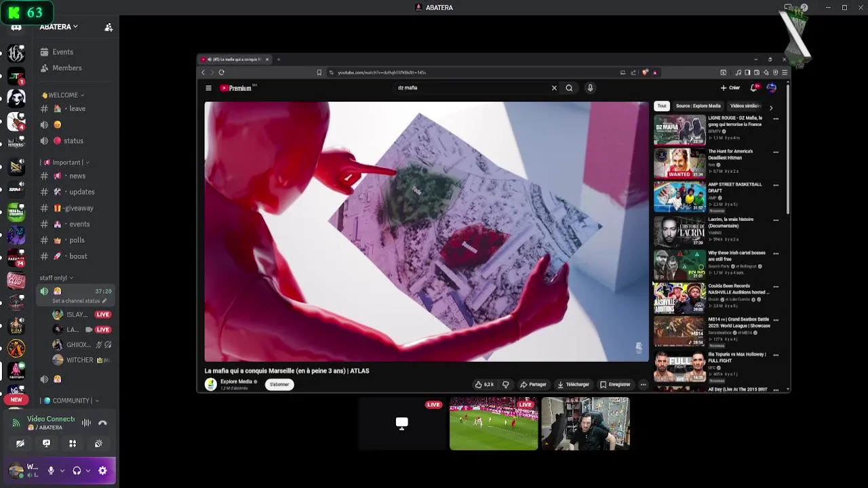Dislike the video with thumbs down
Image resolution: width=868 pixels, height=488 pixels.
505,384
